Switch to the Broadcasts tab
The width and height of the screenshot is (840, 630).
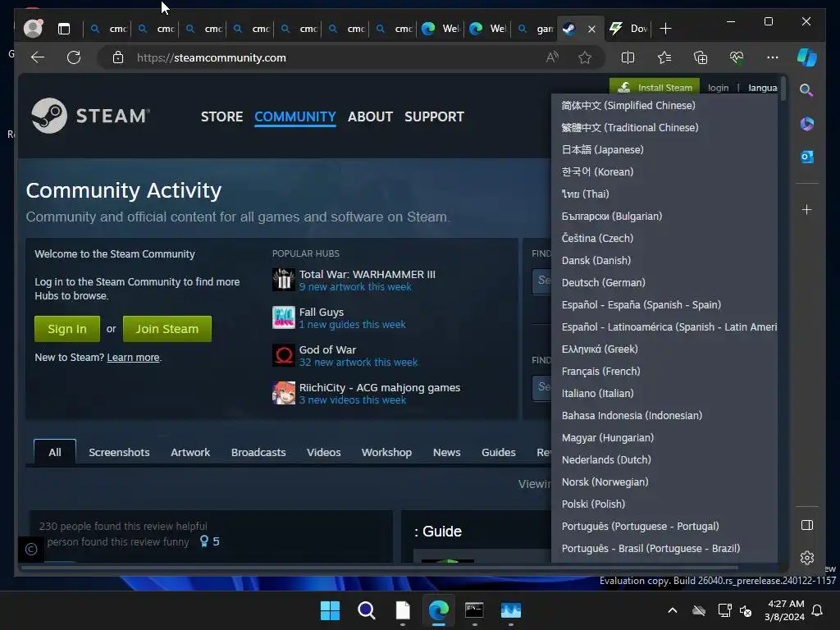click(258, 452)
